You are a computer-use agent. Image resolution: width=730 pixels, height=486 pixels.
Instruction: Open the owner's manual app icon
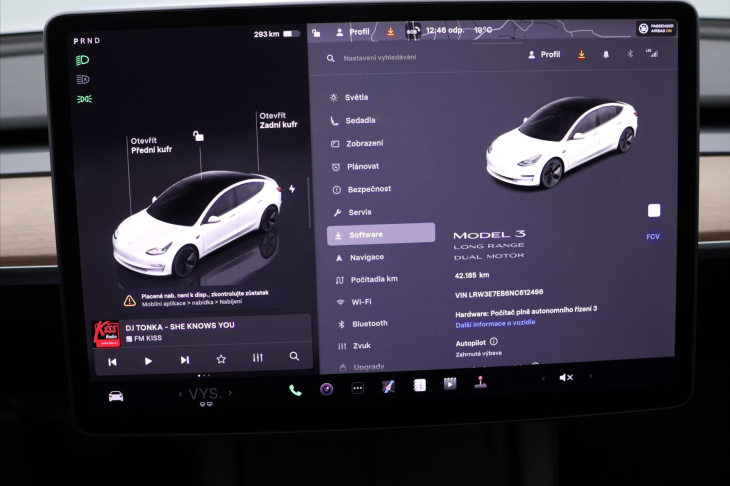coord(419,385)
